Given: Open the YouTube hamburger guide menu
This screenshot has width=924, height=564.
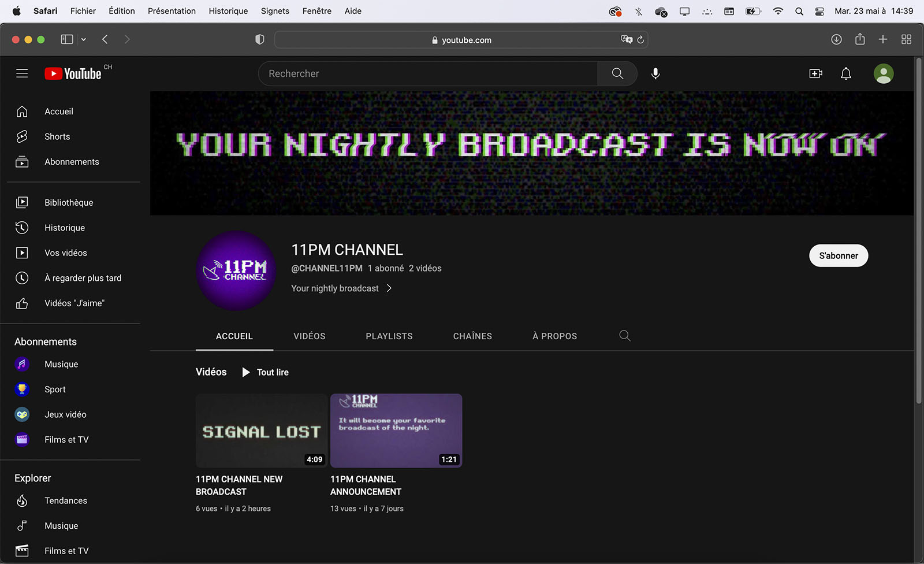Looking at the screenshot, I should point(22,73).
